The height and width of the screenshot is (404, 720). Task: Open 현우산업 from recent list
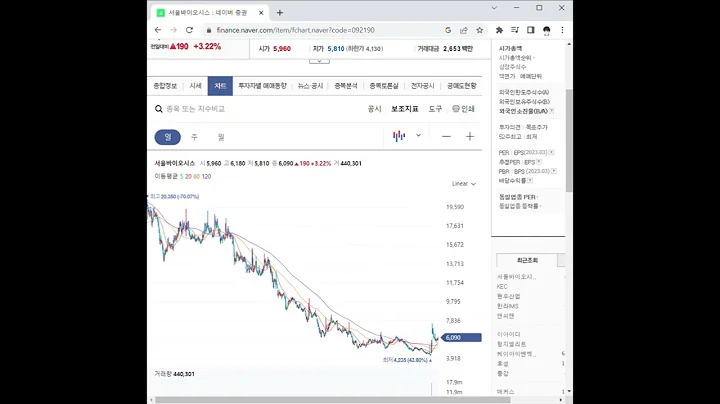pos(508,297)
